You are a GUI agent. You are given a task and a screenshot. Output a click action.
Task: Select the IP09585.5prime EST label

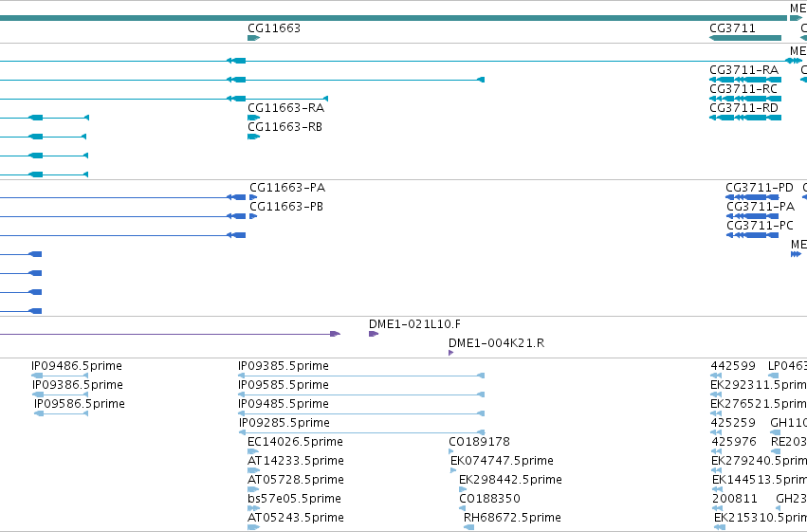point(284,385)
